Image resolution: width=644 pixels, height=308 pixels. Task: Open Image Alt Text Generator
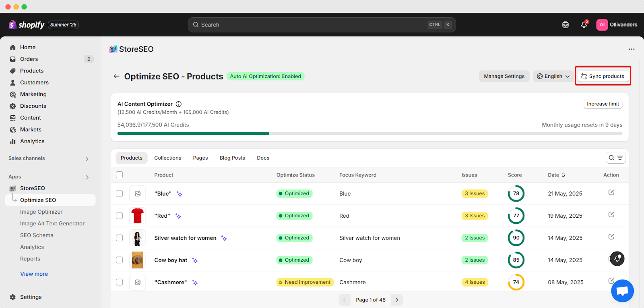52,223
